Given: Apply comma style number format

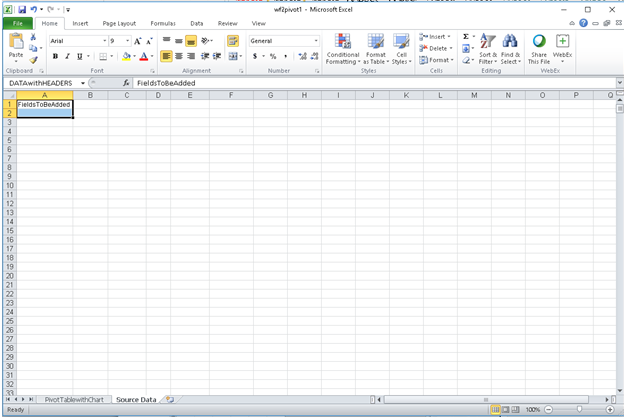Looking at the screenshot, I should pos(285,56).
